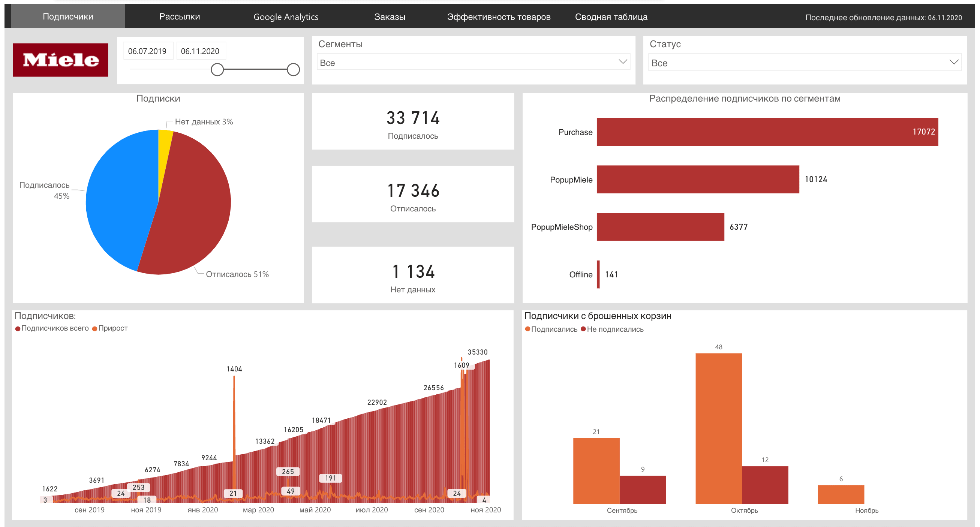
Task: Click the start date field 06.07.2019
Action: (x=148, y=51)
